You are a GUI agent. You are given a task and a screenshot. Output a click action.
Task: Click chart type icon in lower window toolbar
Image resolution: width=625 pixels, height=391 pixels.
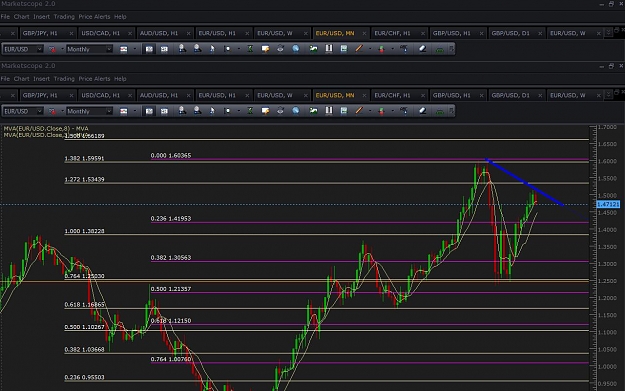click(x=124, y=111)
